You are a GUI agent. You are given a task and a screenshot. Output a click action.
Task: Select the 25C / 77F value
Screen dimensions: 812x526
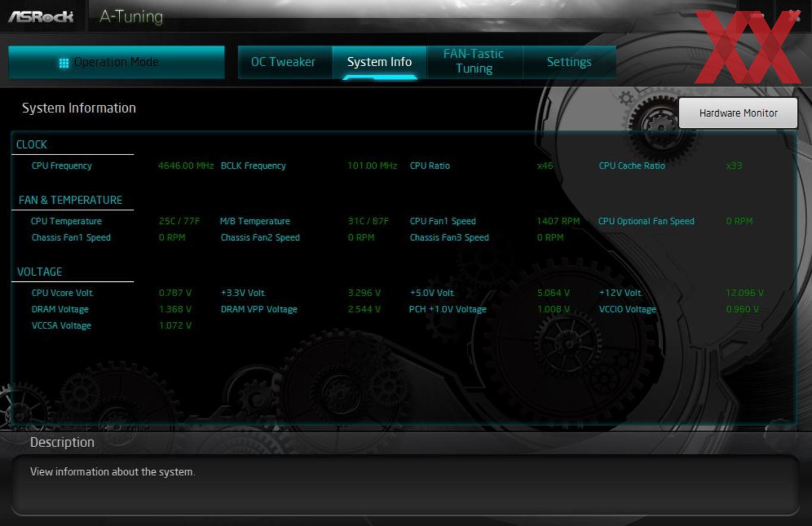179,221
